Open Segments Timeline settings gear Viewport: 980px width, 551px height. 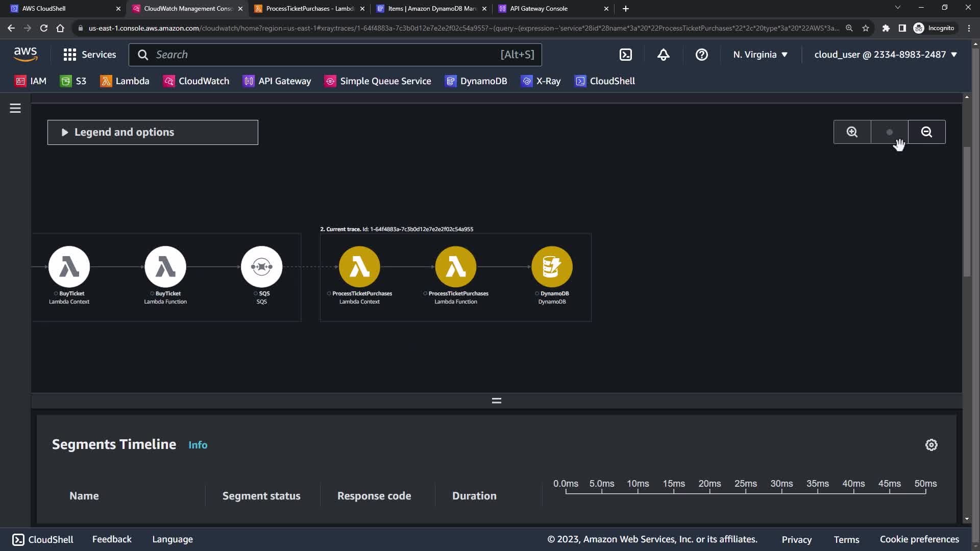tap(931, 445)
